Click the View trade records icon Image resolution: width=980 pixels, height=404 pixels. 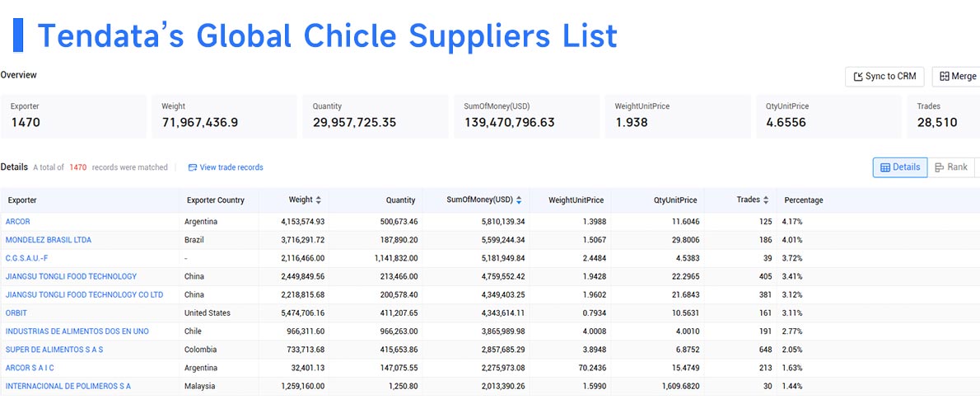click(x=193, y=167)
